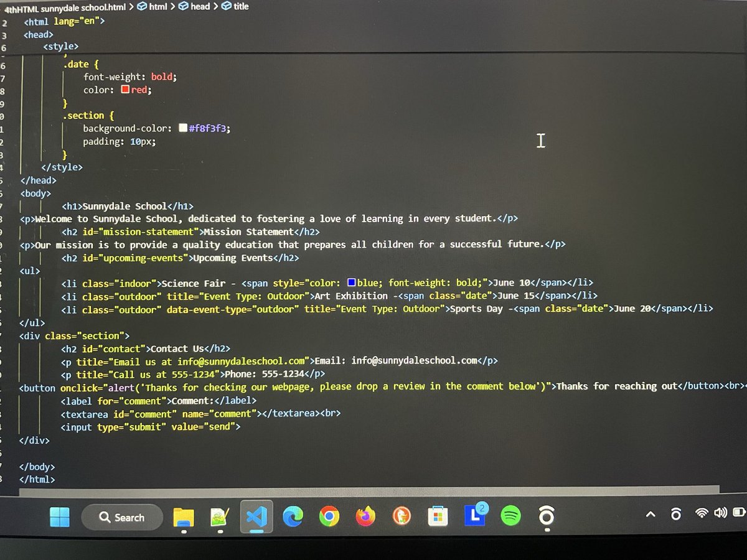This screenshot has height=560, width=747.
Task: Click the closing '</html>' tag
Action: (37, 480)
